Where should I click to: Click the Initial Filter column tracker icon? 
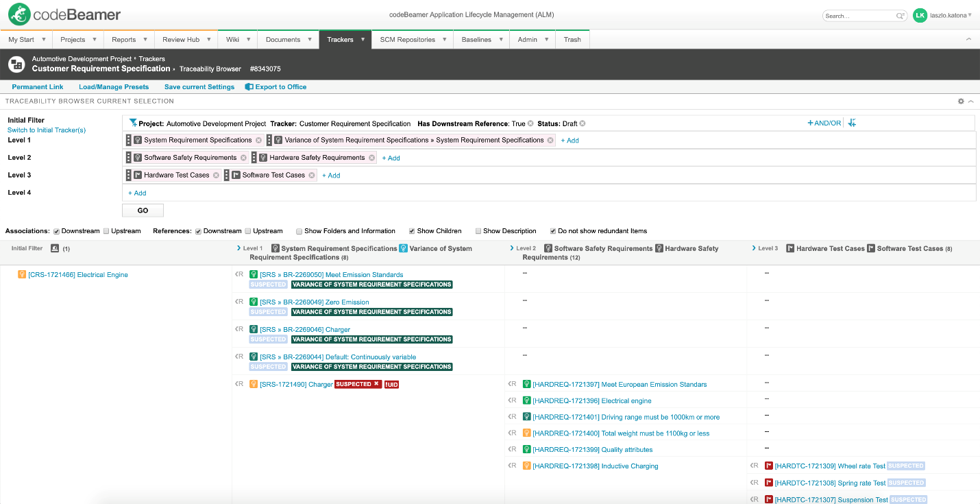pyautogui.click(x=56, y=248)
